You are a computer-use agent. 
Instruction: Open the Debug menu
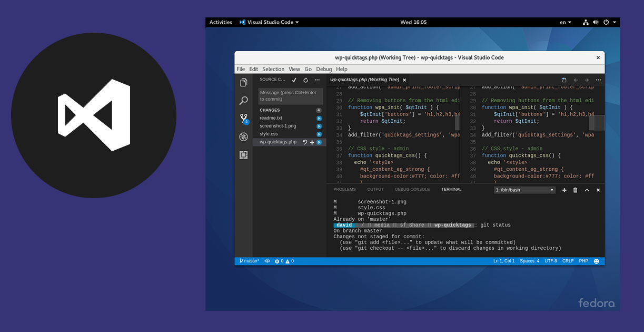pyautogui.click(x=324, y=69)
